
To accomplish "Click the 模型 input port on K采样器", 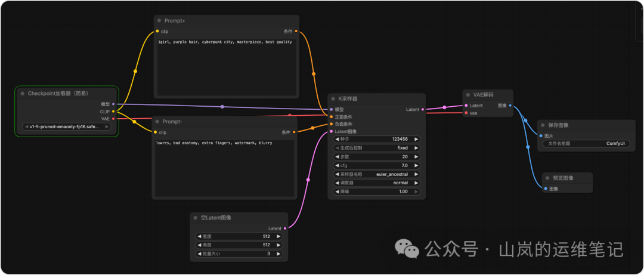I will (x=332, y=110).
